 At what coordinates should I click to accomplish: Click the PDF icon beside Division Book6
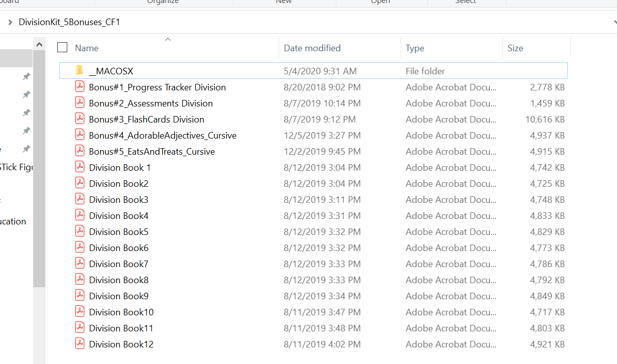tap(79, 248)
